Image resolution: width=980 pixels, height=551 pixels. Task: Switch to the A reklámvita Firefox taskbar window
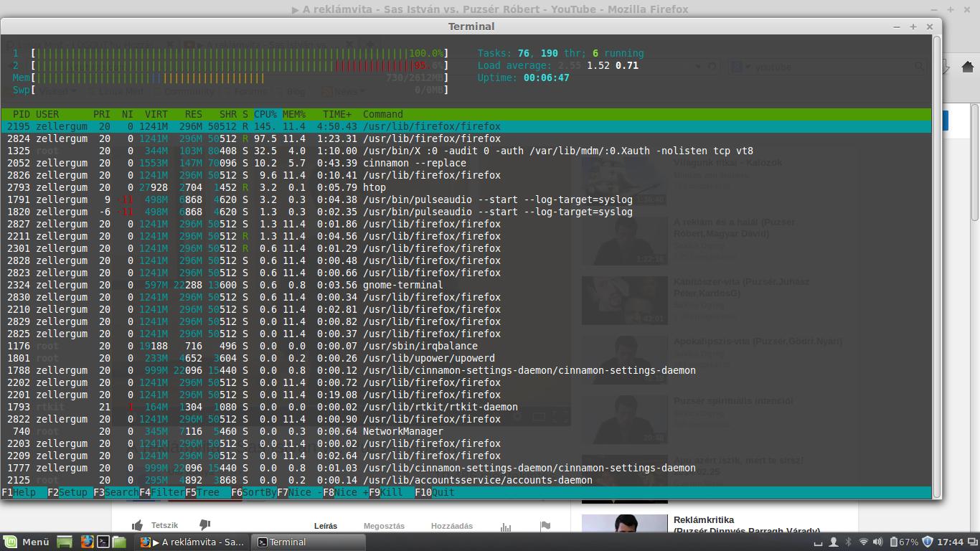pyautogui.click(x=193, y=542)
